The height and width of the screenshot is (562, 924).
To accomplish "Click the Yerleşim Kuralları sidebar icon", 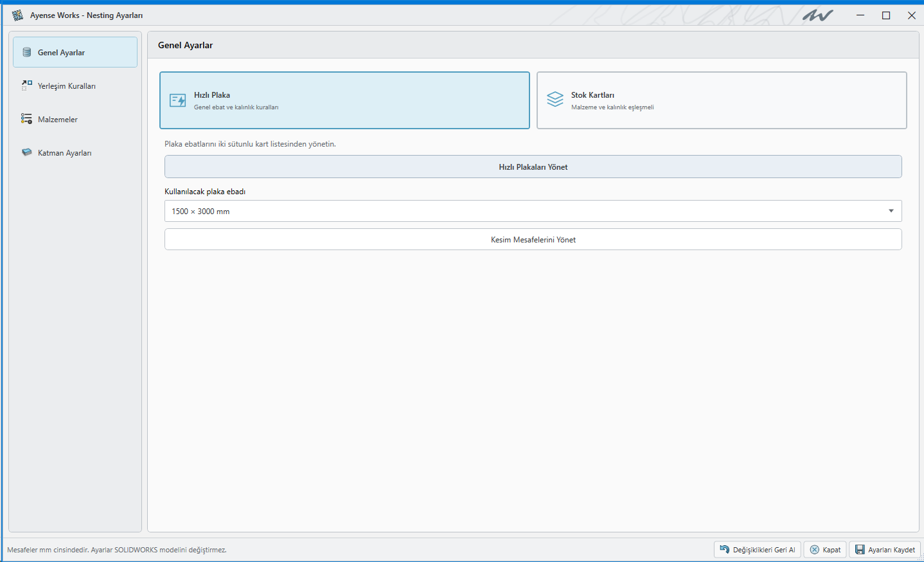I will (27, 85).
